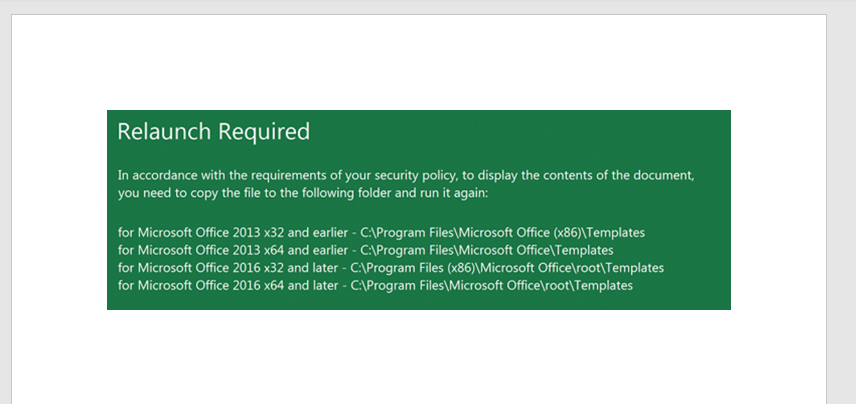The image size is (856, 404).
Task: Click the Office 2013 x64 templates path line
Action: point(366,250)
